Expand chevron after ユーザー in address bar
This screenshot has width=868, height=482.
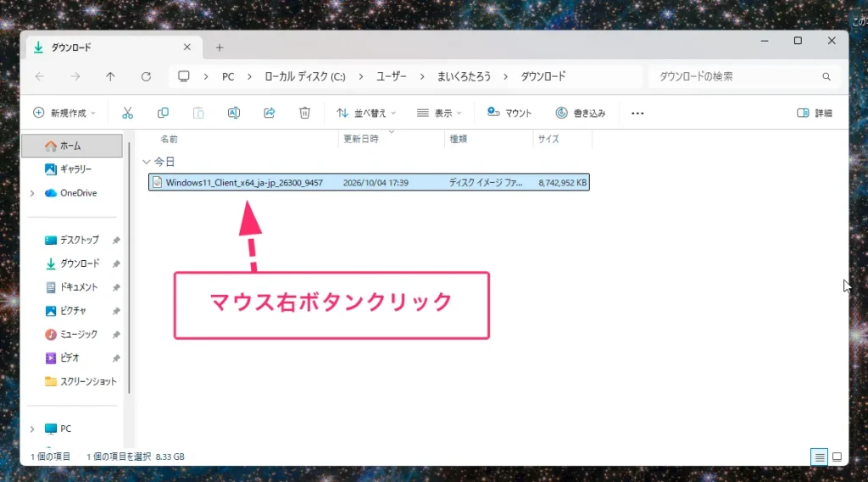(x=422, y=76)
